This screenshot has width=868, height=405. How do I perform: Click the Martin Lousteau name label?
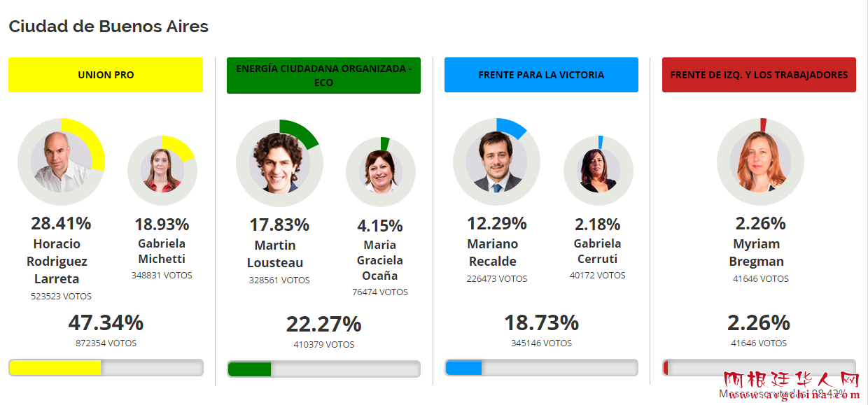tap(275, 254)
